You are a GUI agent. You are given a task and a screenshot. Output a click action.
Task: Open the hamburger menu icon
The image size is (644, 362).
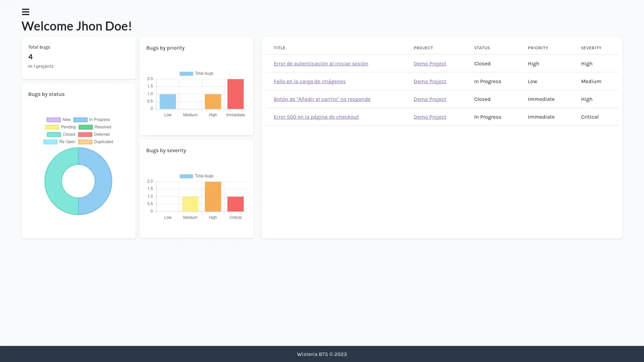point(25,12)
